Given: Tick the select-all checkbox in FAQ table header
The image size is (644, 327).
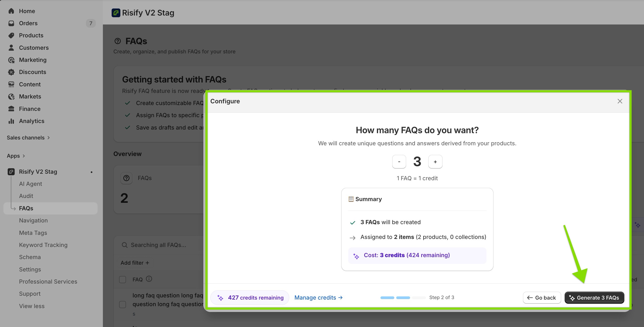Looking at the screenshot, I should click(123, 279).
